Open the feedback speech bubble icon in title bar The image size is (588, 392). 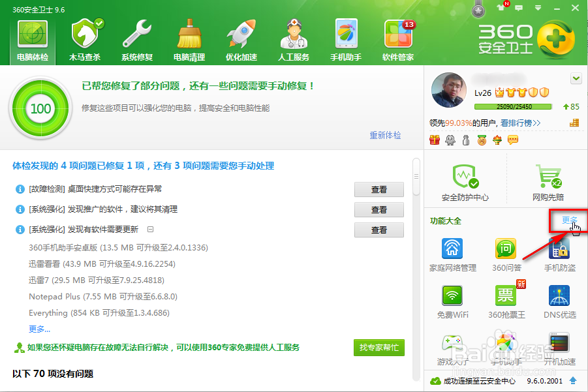[519, 8]
